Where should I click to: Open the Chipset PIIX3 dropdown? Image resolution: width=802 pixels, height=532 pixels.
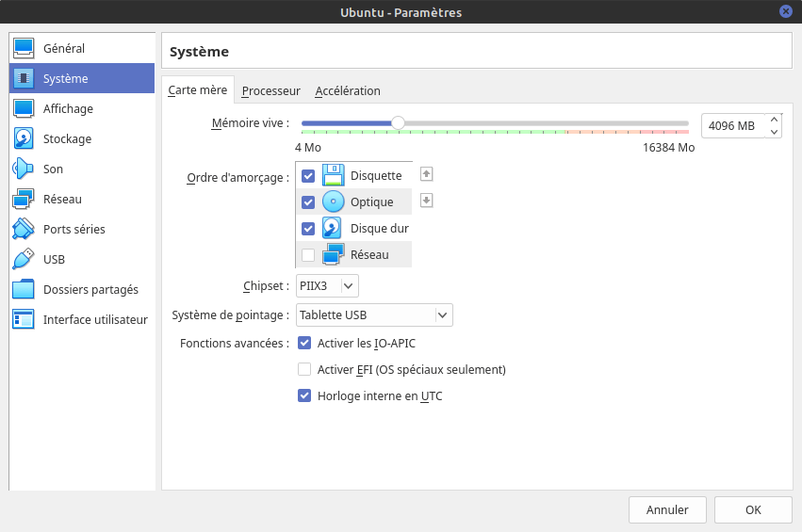point(327,285)
